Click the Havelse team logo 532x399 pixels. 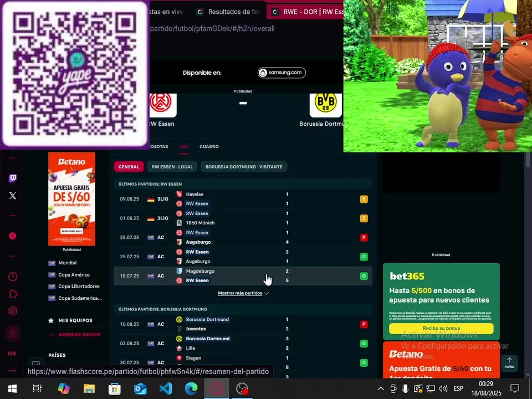pos(179,194)
